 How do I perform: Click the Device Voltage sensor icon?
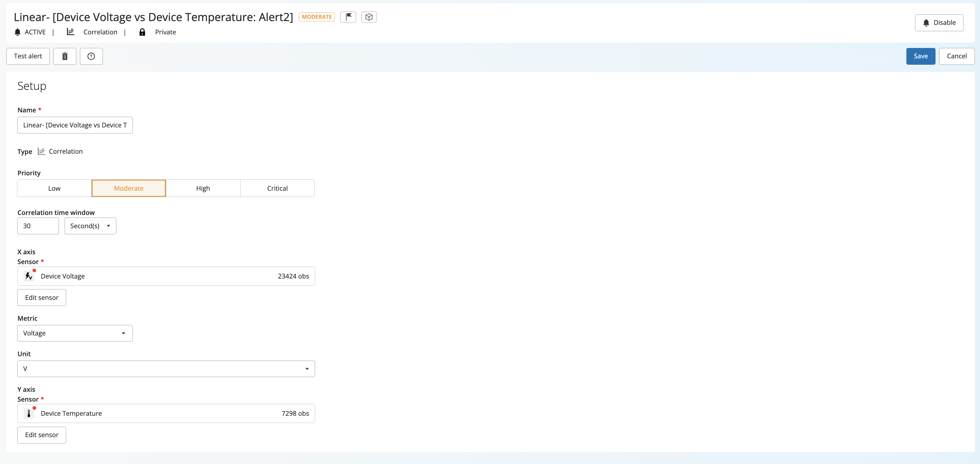coord(29,276)
